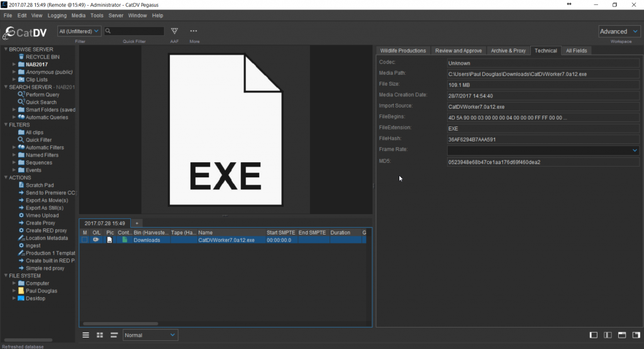Open the Advanced workspace dropdown
This screenshot has width=644, height=349.
pos(619,31)
